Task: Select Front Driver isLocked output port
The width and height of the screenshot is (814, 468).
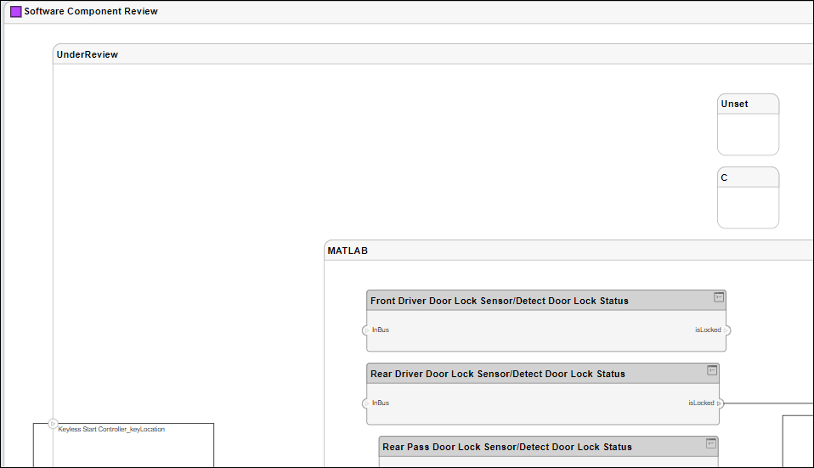Action: (x=727, y=331)
